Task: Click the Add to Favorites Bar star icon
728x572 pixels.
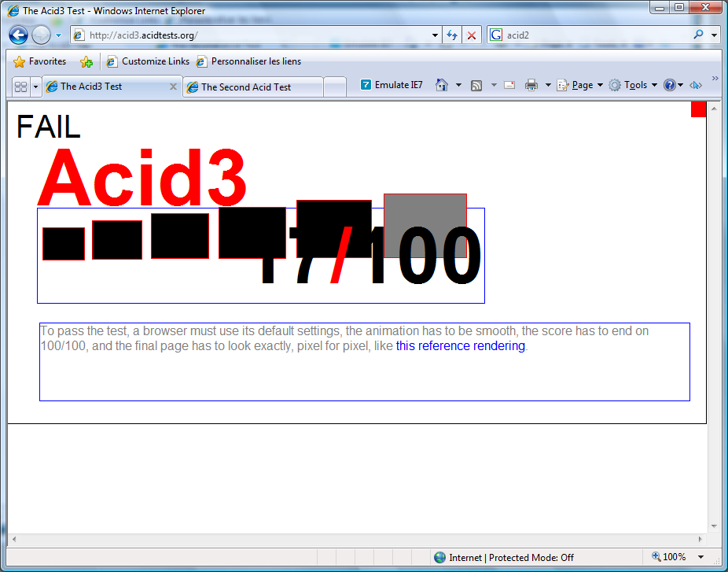Action: click(86, 61)
